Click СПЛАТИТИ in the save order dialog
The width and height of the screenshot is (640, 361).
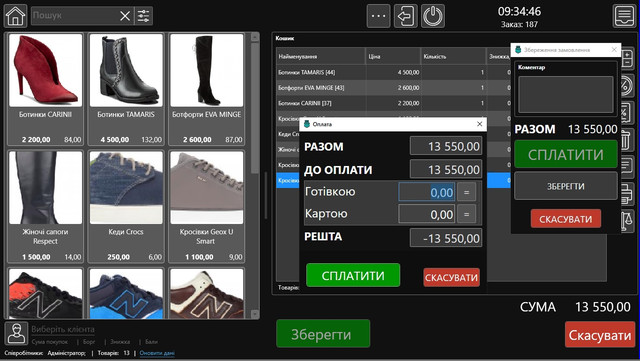click(x=566, y=154)
